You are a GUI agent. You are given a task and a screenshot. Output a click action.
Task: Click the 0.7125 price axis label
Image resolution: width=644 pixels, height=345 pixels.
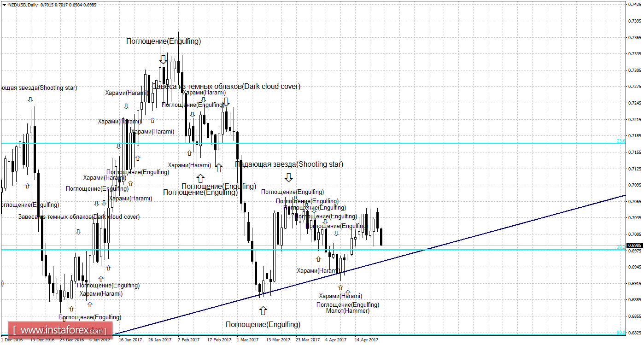point(634,169)
